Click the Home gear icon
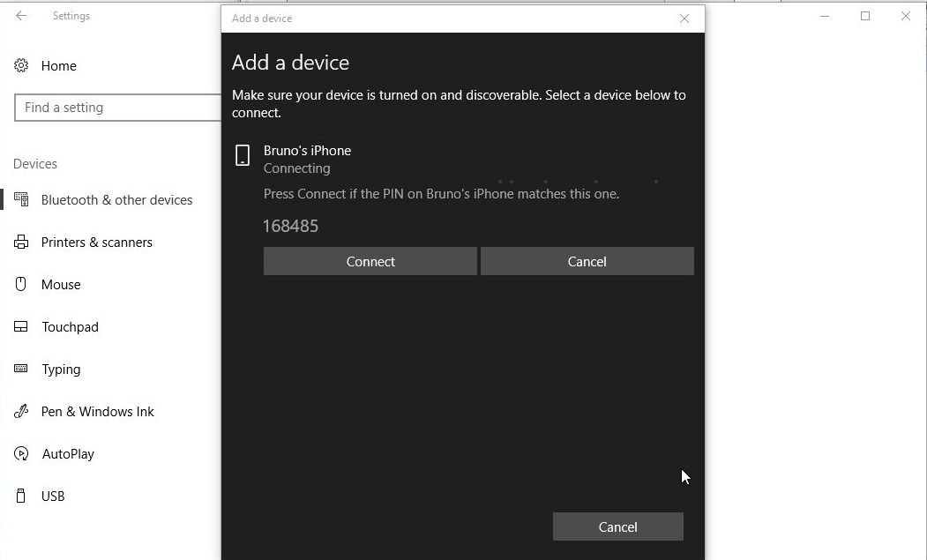927x560 pixels. point(21,66)
